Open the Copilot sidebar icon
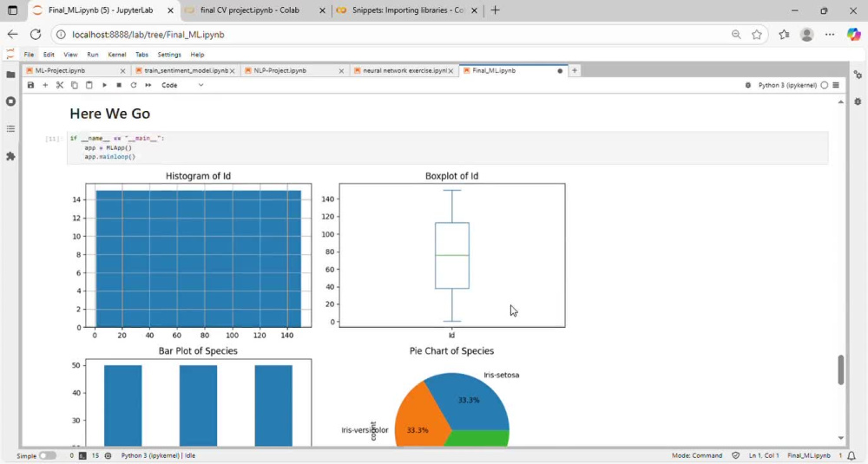Screen dimensions: 868x464 [853, 35]
